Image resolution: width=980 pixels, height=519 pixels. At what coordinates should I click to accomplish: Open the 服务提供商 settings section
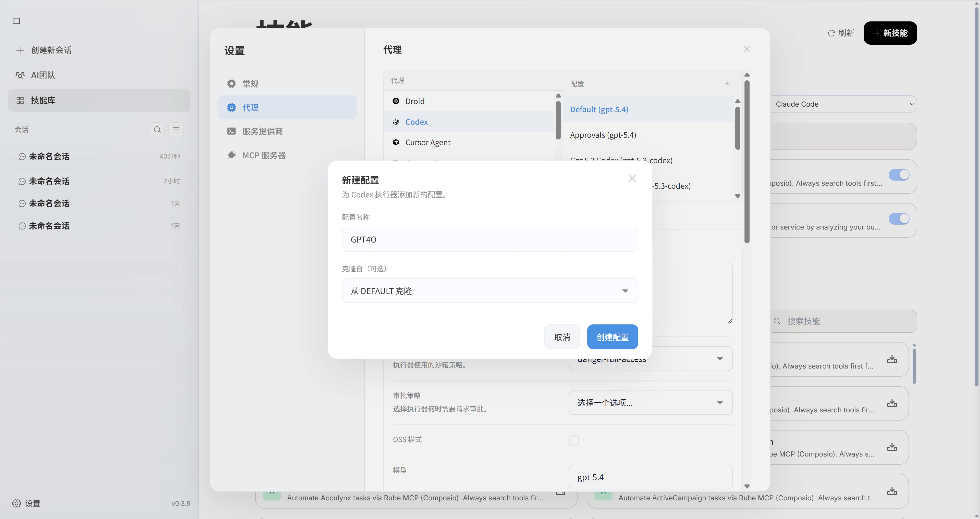coord(263,131)
